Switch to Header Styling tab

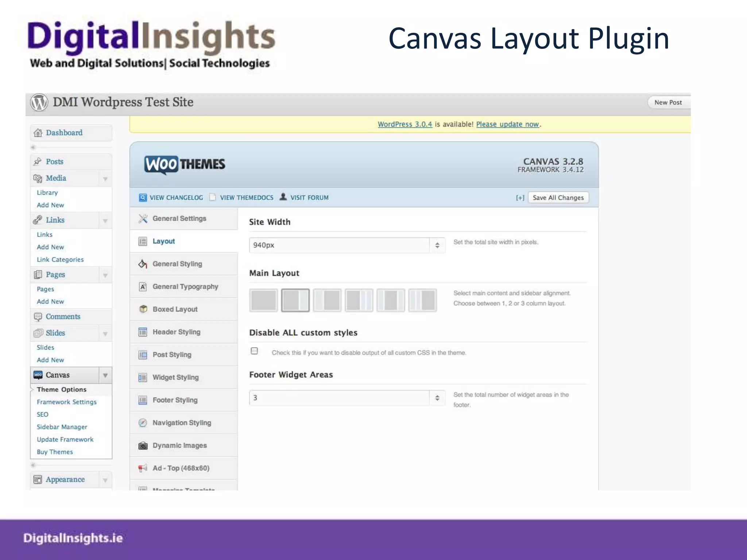[177, 332]
